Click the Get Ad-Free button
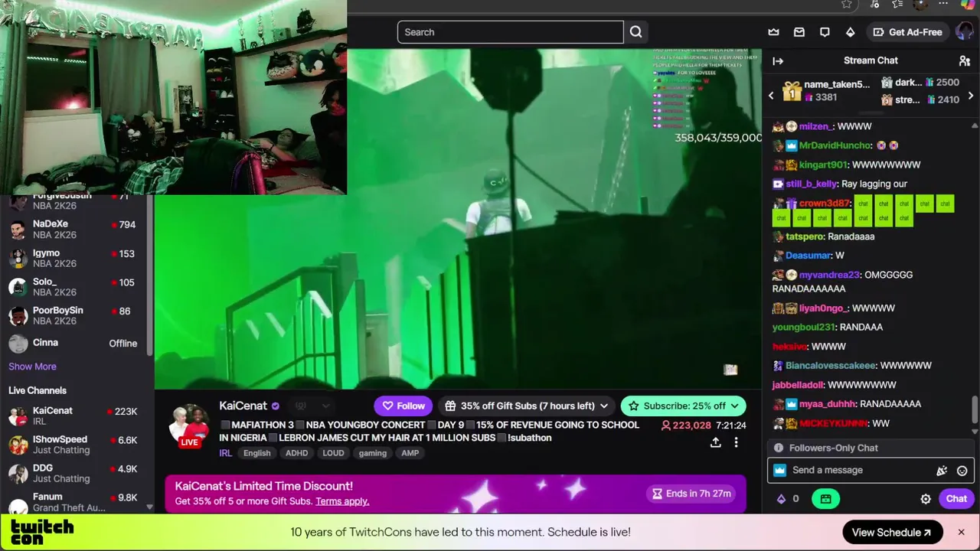The height and width of the screenshot is (551, 980). tap(907, 32)
